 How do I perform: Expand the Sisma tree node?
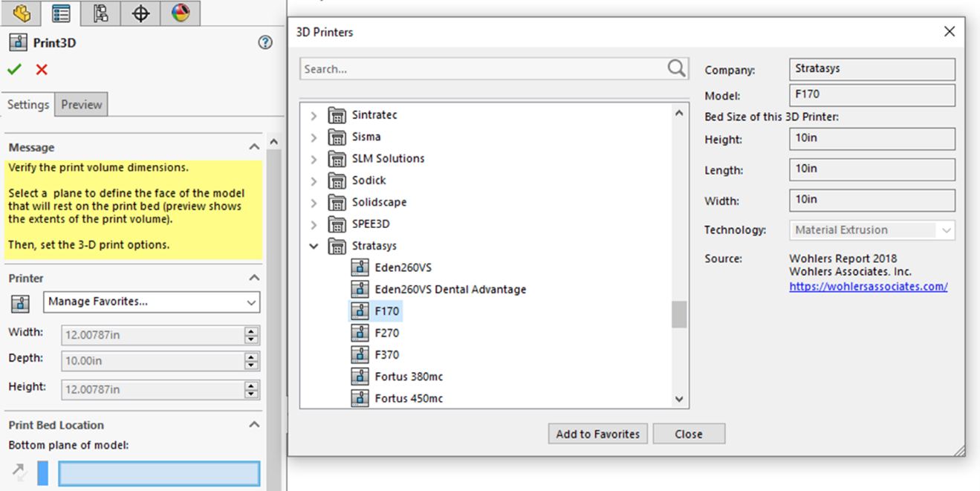tap(314, 137)
